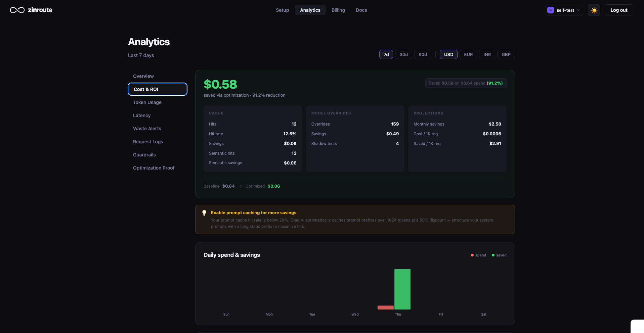The image size is (644, 333).
Task: Go to the Analytics top nav tab
Action: (x=310, y=10)
